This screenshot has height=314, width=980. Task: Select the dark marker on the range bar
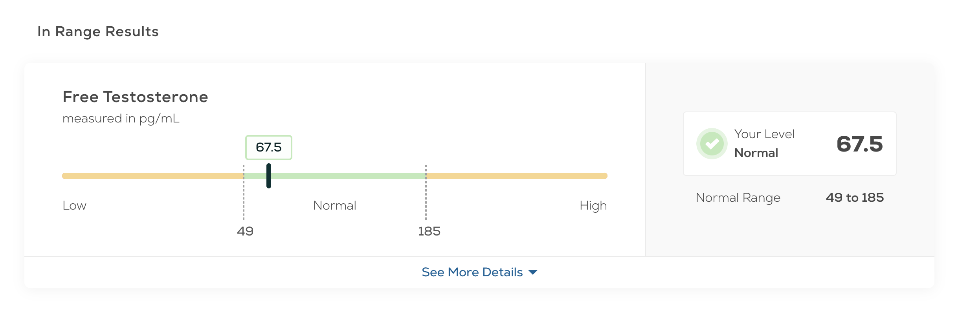pos(269,176)
